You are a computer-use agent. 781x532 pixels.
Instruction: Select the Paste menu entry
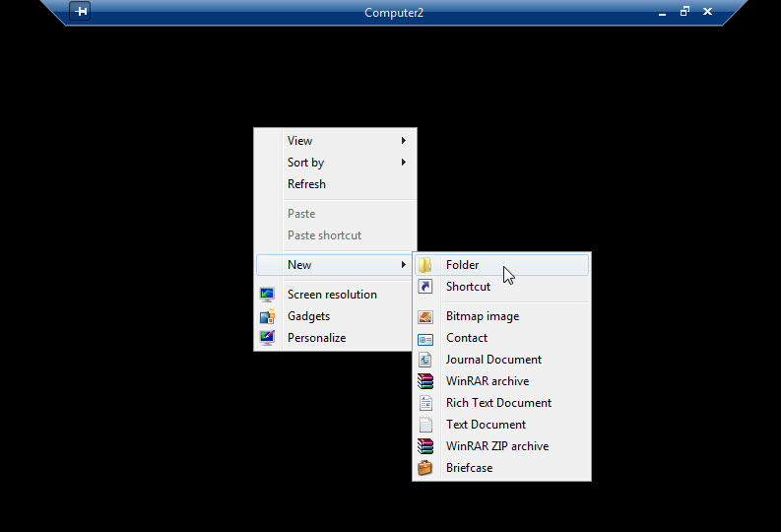[x=335, y=214]
